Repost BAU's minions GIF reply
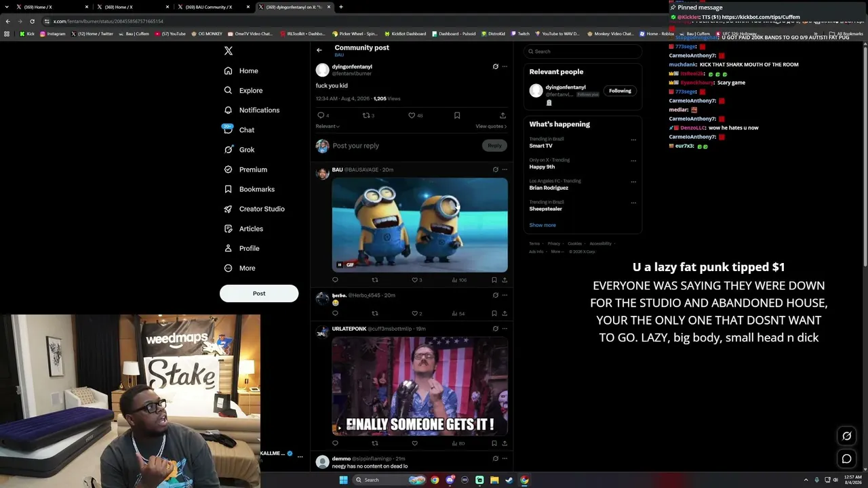 pyautogui.click(x=375, y=280)
